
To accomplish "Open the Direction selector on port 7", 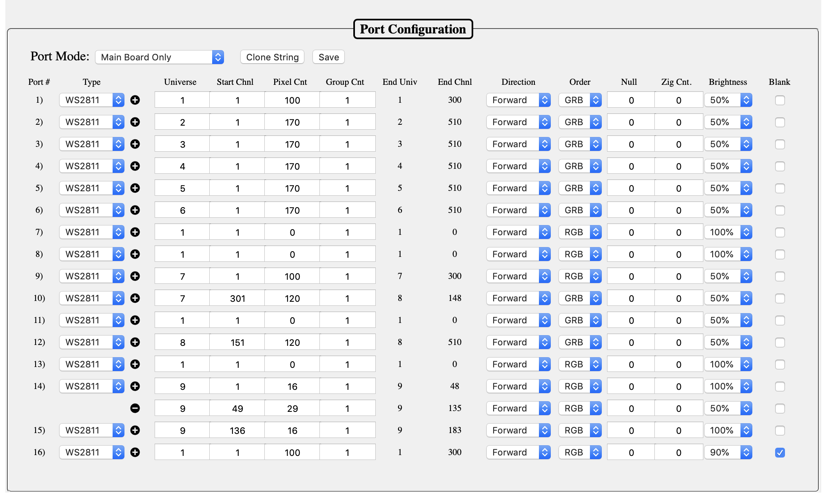I will 518,232.
